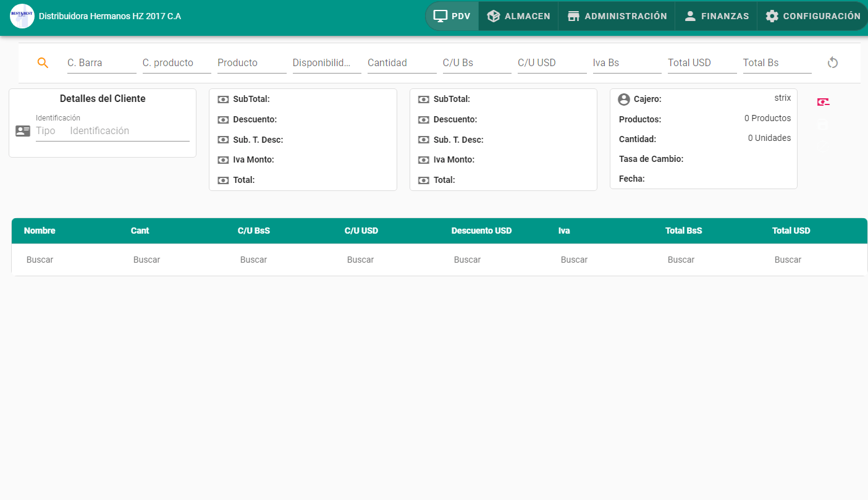The image size is (868, 500).
Task: Click the cashier avatar icon beside Cajero
Action: (x=624, y=99)
